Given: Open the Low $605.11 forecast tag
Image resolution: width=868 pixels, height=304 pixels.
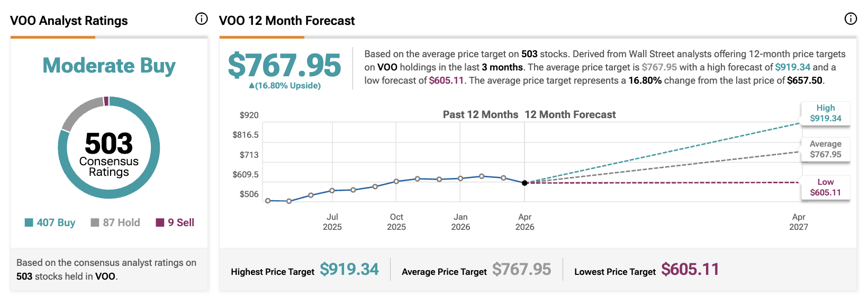Looking at the screenshot, I should [826, 187].
